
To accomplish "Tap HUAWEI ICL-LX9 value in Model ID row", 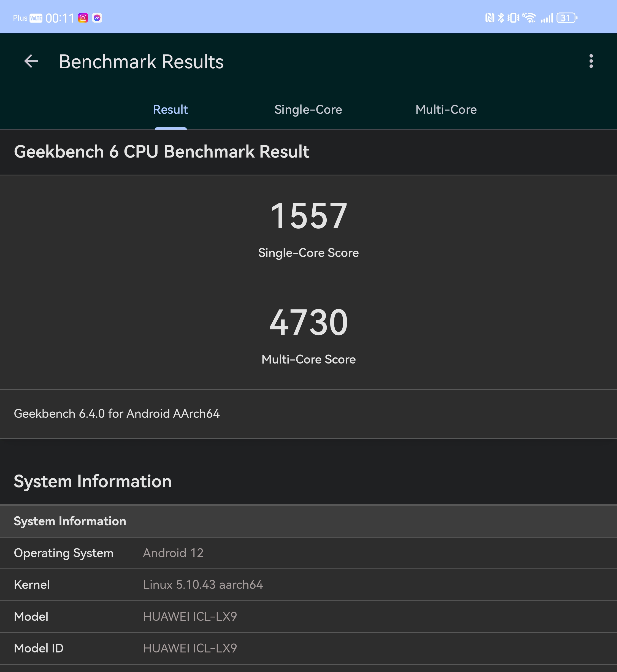I will point(190,648).
